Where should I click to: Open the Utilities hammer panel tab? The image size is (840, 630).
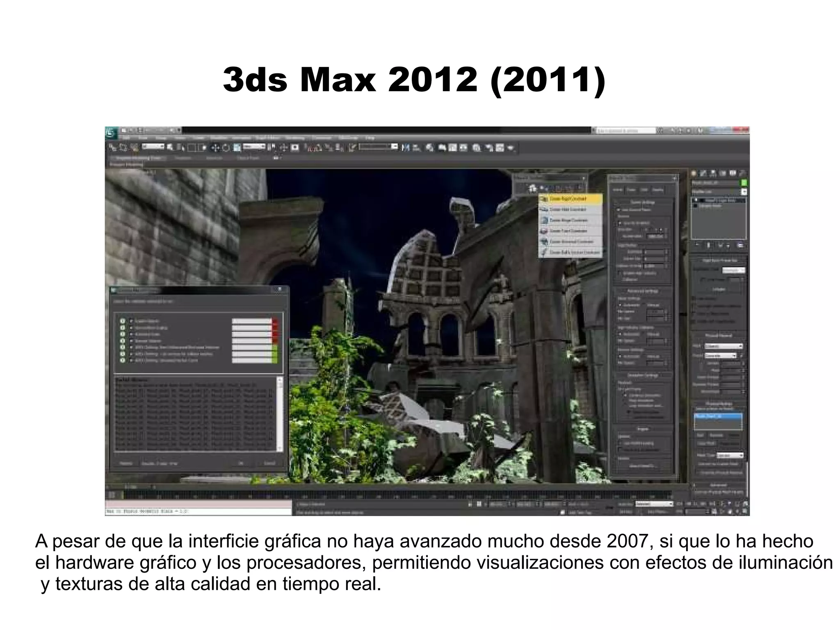pos(742,173)
